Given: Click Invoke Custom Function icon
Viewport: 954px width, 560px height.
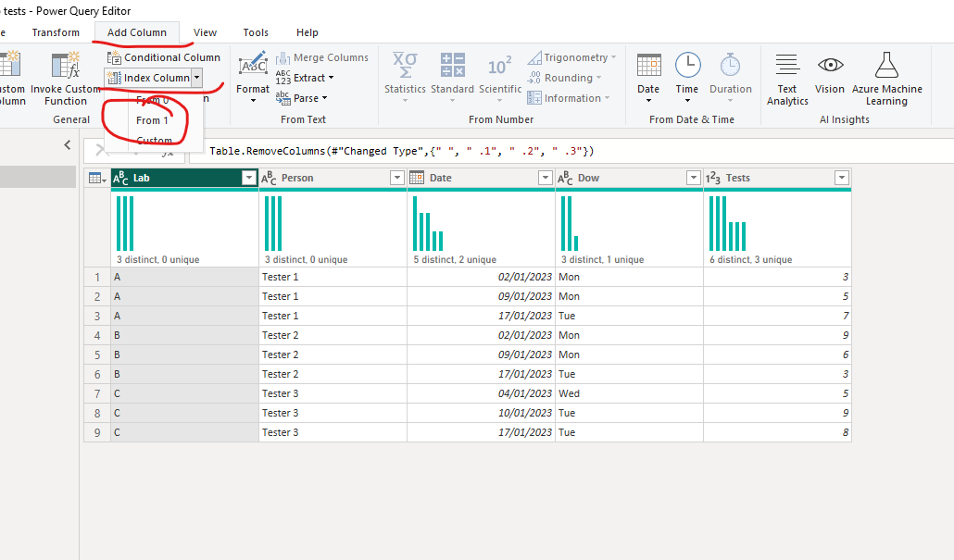Looking at the screenshot, I should click(66, 65).
